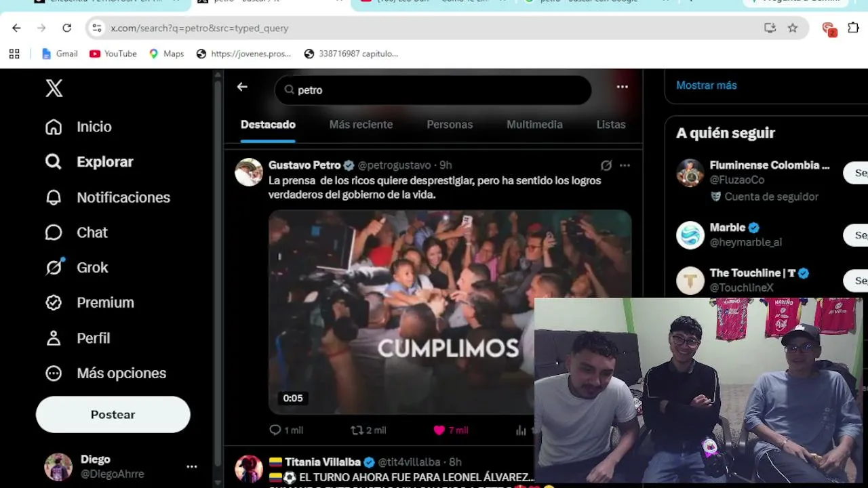Open Diego account avatar at bottom
Viewport: 868px width, 488px height.
pyautogui.click(x=58, y=467)
